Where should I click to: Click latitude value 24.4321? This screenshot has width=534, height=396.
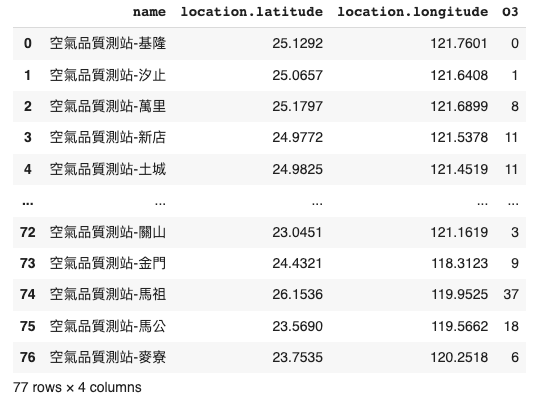pos(297,263)
